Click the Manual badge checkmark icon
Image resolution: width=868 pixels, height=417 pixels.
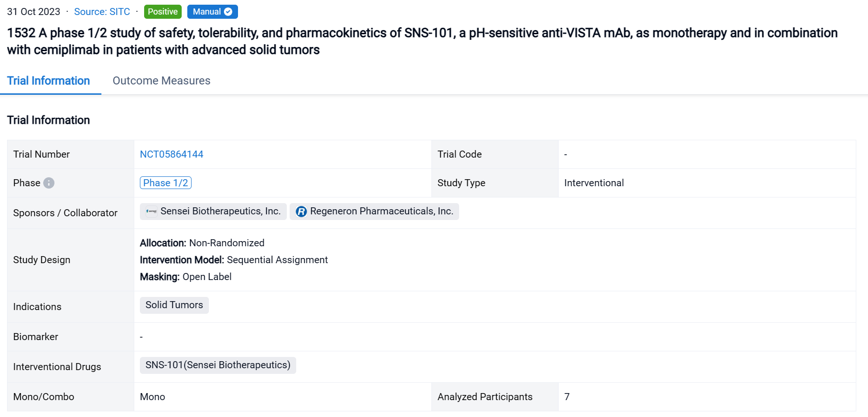coord(228,12)
